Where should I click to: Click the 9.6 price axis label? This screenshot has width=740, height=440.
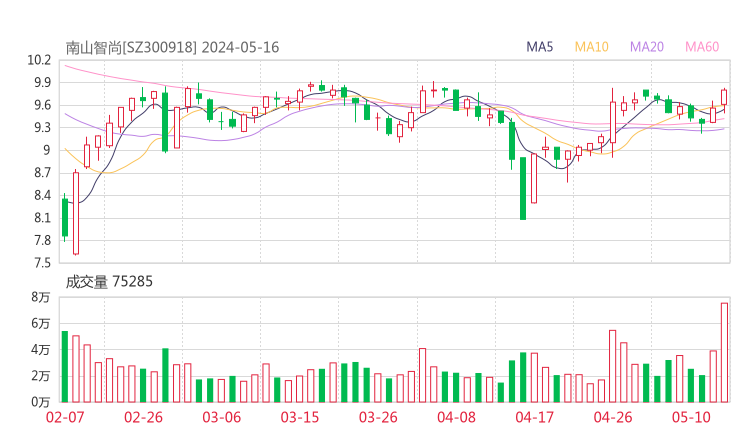(42, 105)
